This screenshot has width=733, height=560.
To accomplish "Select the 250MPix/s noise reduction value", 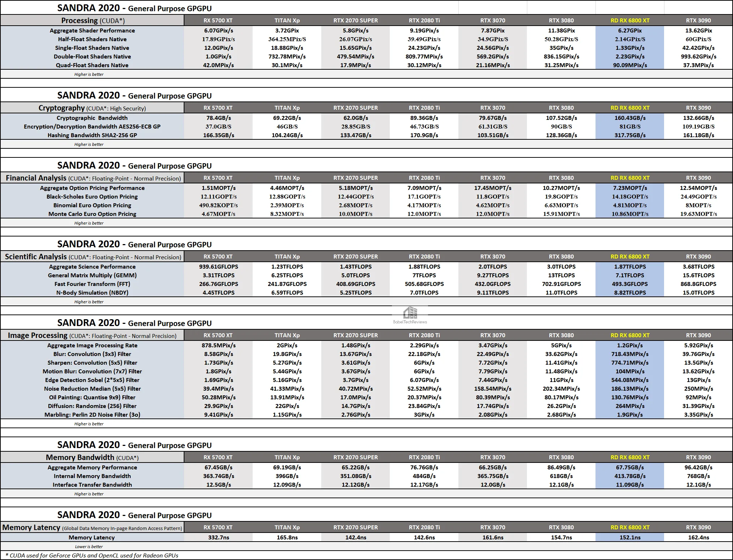I will [698, 389].
